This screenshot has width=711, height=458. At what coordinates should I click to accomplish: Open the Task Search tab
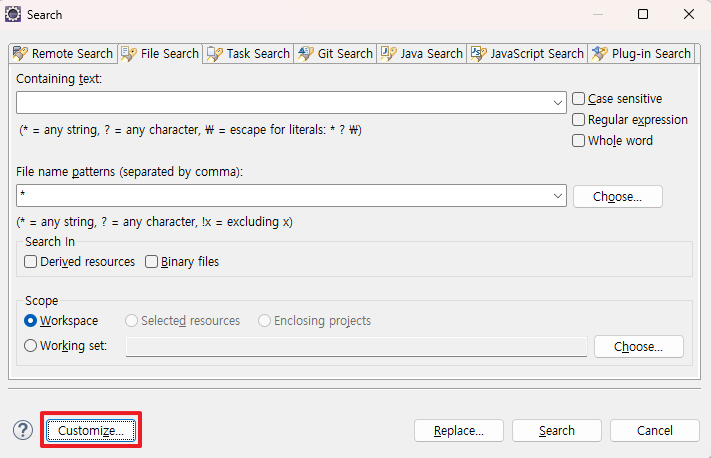[248, 54]
